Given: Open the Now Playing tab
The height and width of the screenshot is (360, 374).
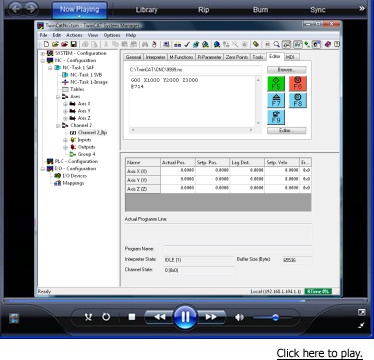Looking at the screenshot, I should click(x=79, y=10).
